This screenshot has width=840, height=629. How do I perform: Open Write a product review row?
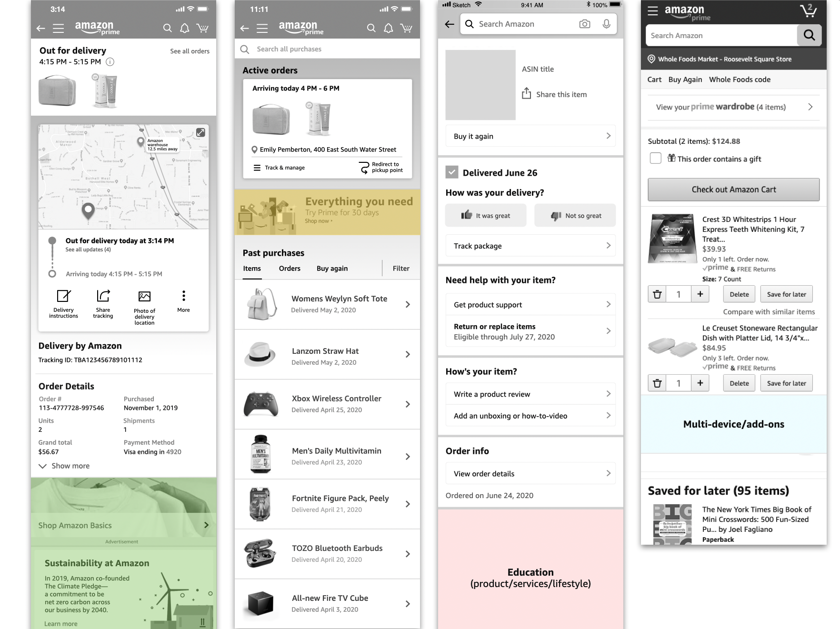pyautogui.click(x=530, y=394)
